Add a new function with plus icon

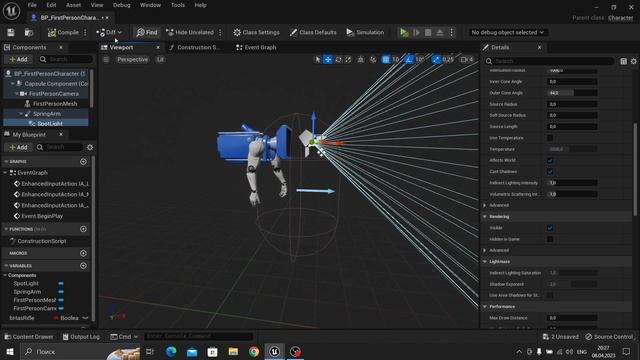83,229
